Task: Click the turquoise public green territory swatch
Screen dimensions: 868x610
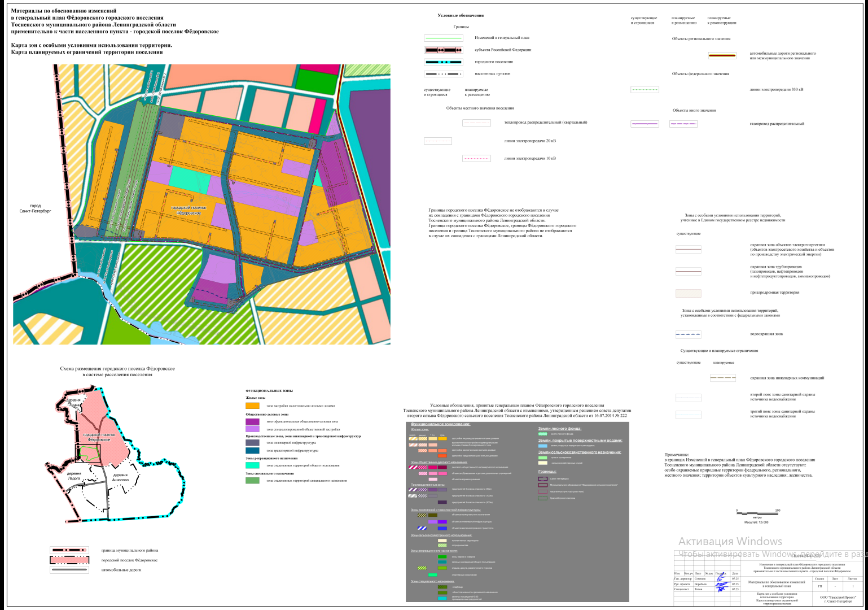Action: pos(252,465)
